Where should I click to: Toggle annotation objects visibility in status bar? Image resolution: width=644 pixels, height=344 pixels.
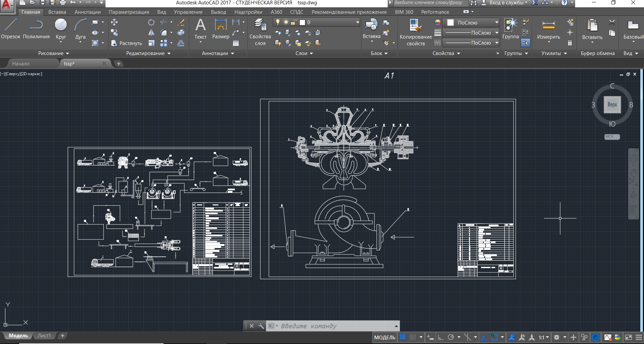click(512, 337)
